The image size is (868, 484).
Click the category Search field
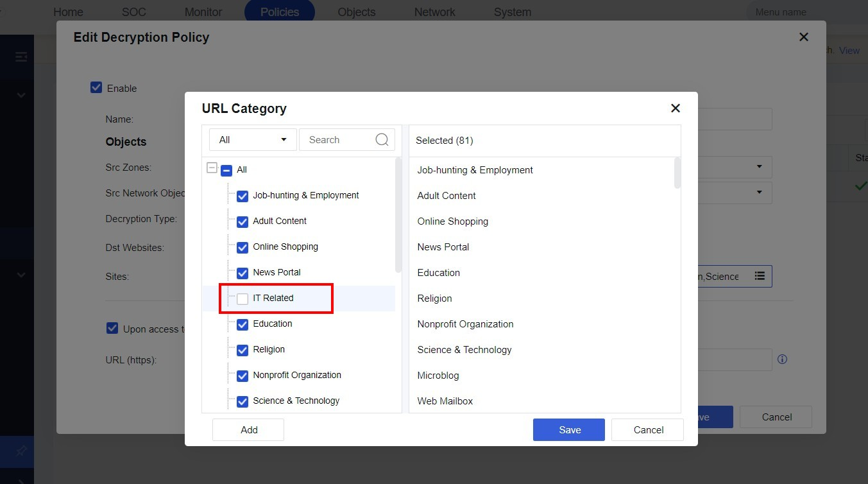(346, 139)
